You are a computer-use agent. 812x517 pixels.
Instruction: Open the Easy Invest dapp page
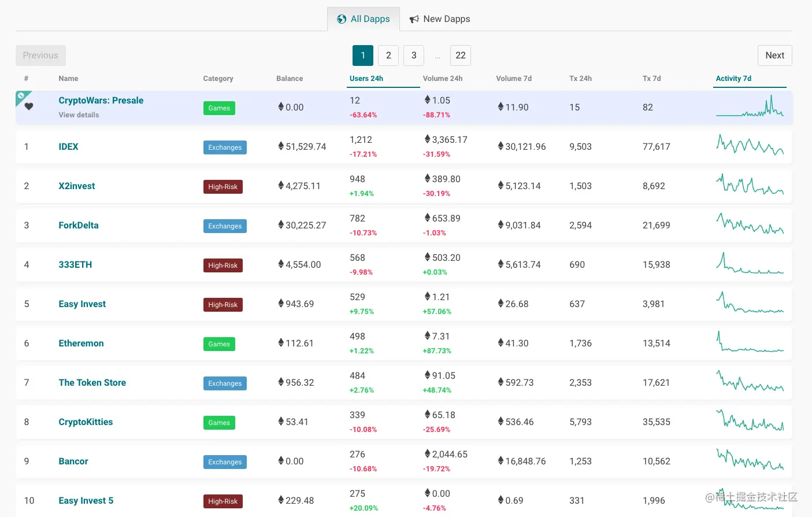coord(82,304)
